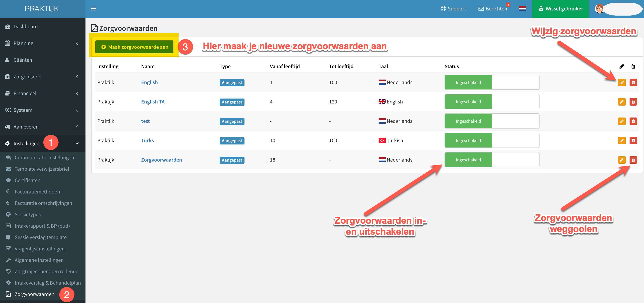Open Intakeverslag & Behandelplan item
Image resolution: width=644 pixels, height=303 pixels.
click(43, 283)
